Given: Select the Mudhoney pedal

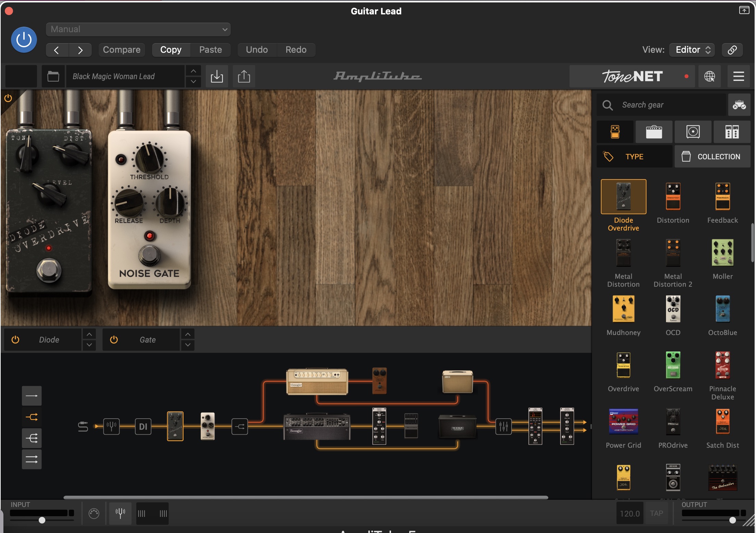Looking at the screenshot, I should (x=623, y=309).
